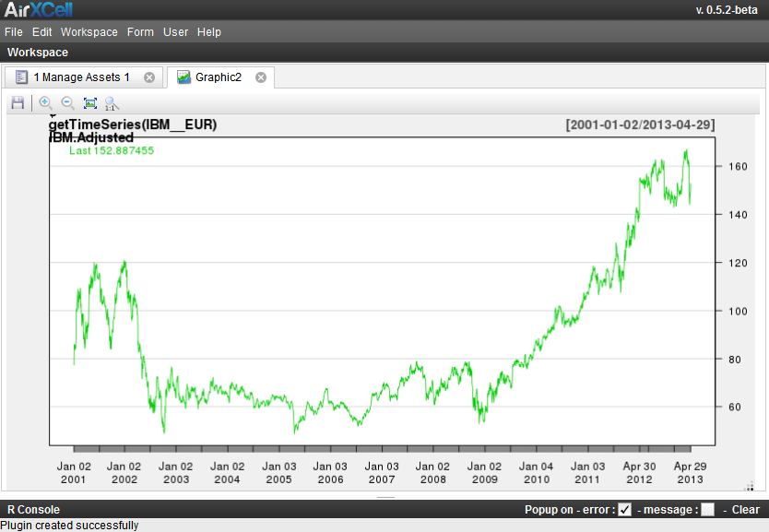Save the chart with the floppy disk icon
Viewport: 769px width, 532px height.
18,103
